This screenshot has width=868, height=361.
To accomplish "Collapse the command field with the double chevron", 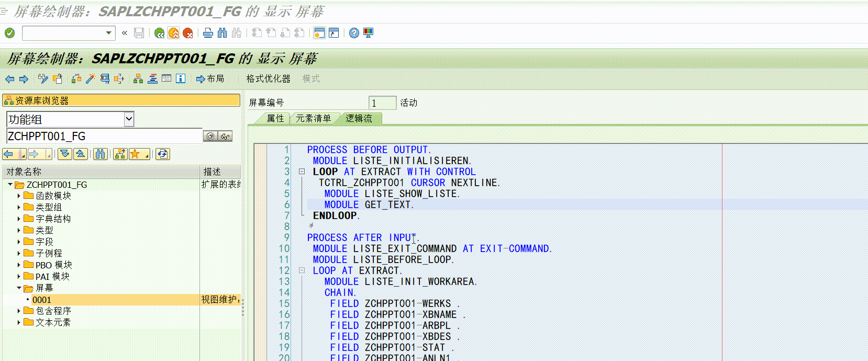I will [125, 33].
